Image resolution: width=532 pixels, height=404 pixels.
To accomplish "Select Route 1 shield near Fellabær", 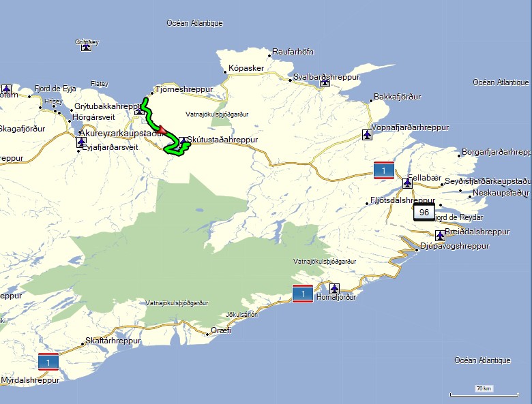I will pyautogui.click(x=384, y=170).
